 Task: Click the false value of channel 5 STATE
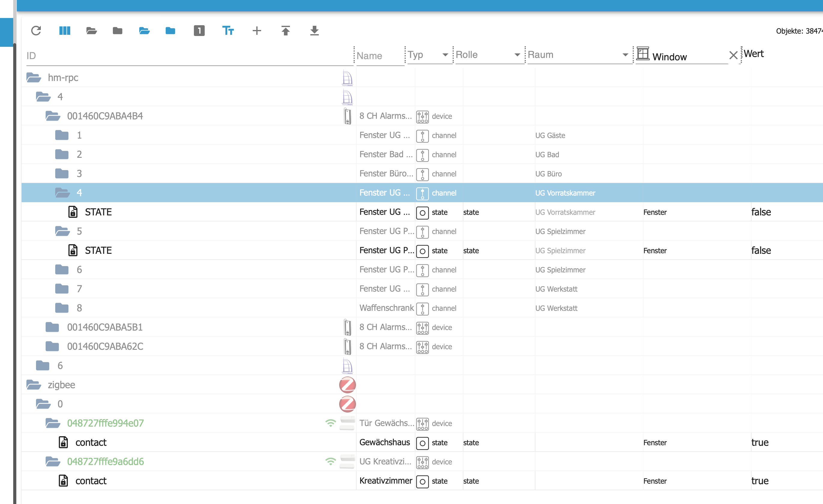click(x=761, y=250)
